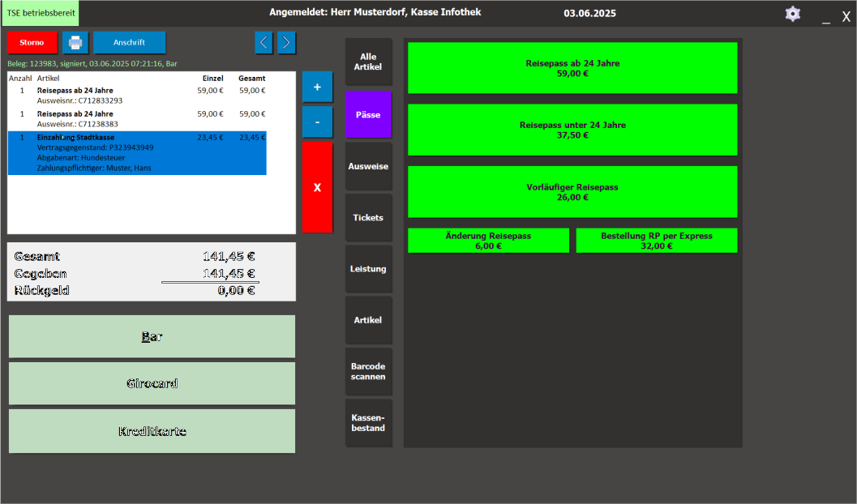Show the Tickets category
This screenshot has width=857, height=504.
[368, 217]
